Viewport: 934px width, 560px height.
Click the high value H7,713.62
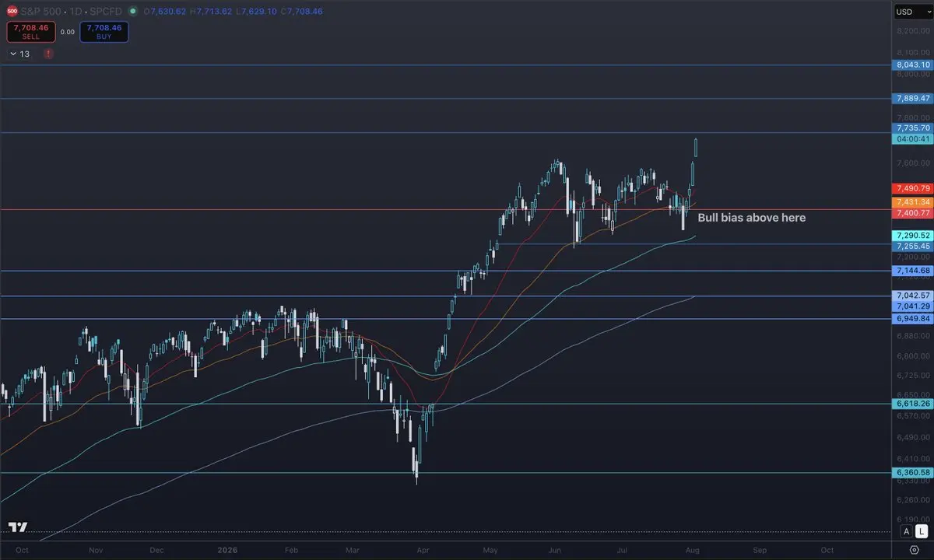point(210,12)
